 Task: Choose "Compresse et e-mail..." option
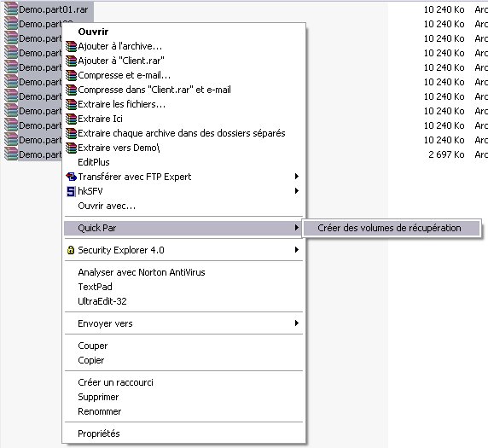click(x=183, y=75)
